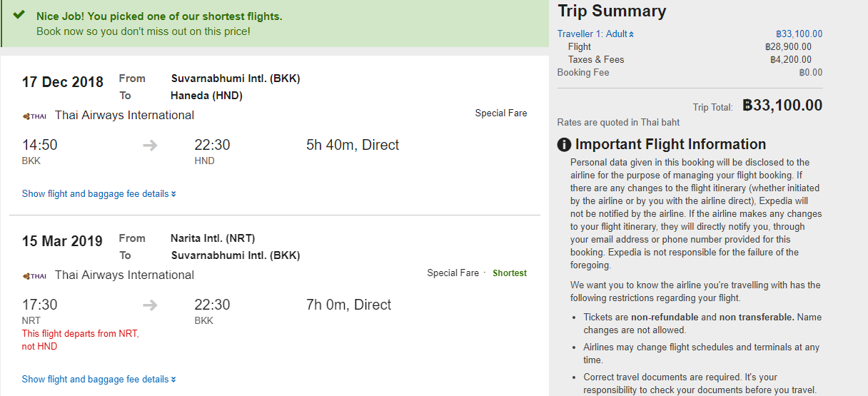The image size is (868, 396).
Task: Click the Trip Total amount ฿33,100.00
Action: click(x=782, y=106)
